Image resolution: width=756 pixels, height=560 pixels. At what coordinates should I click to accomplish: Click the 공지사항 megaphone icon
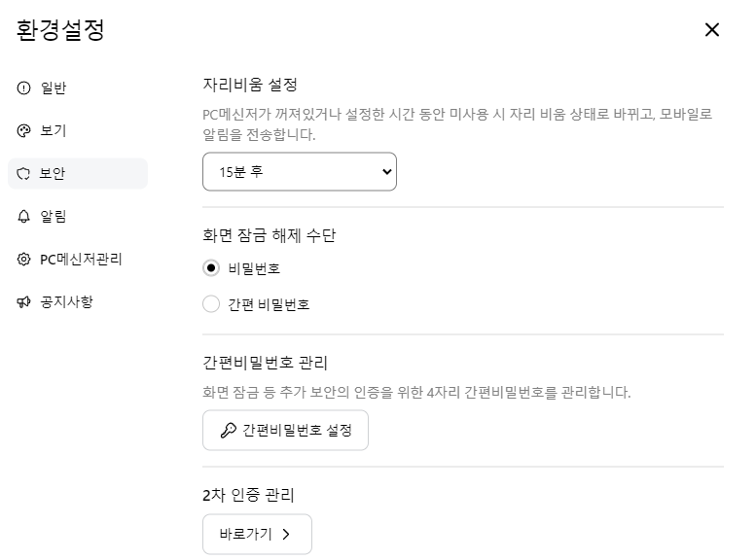click(x=24, y=302)
